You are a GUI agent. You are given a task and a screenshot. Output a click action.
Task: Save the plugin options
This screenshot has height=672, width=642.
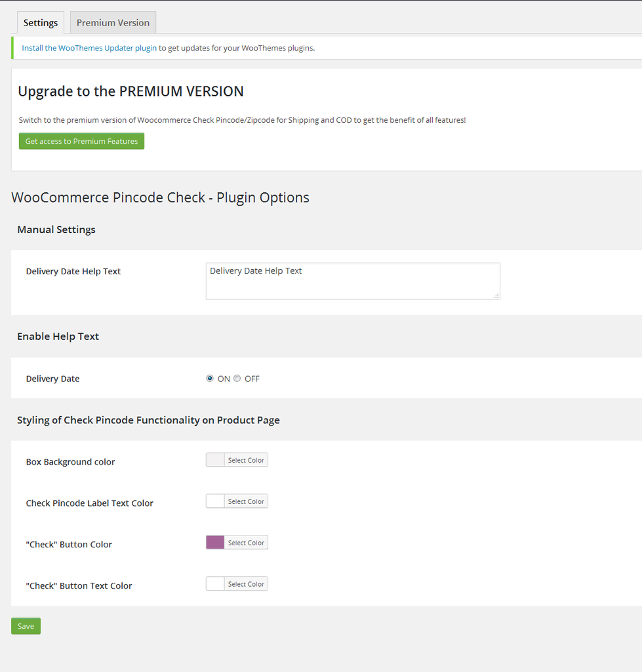point(25,625)
